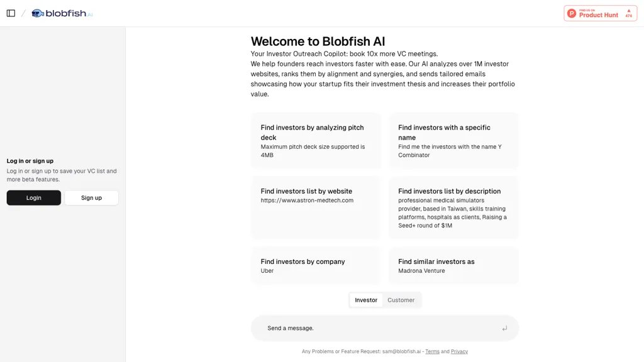This screenshot has width=644, height=362.
Task: Click the sam@blobfish.ai support email text
Action: click(x=401, y=351)
